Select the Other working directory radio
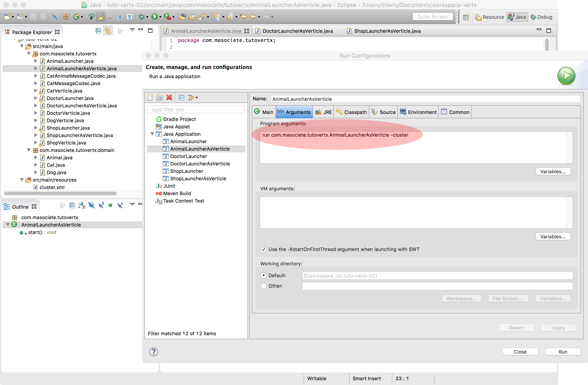The image size is (588, 385). point(264,286)
